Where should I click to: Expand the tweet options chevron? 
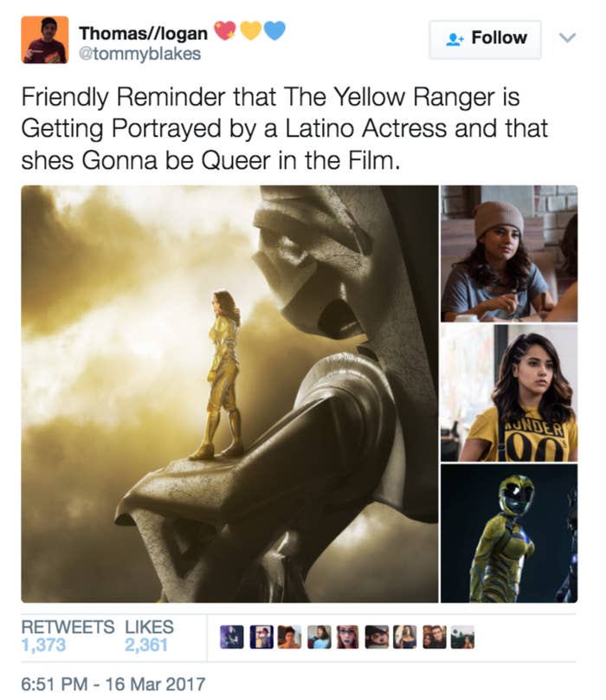click(568, 37)
